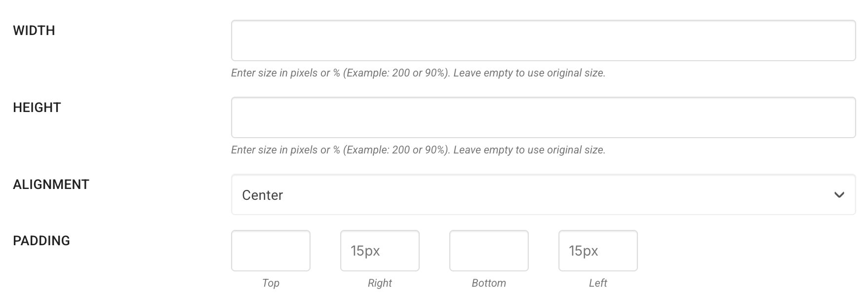The image size is (868, 300).
Task: Click the Height input field
Action: [x=543, y=117]
